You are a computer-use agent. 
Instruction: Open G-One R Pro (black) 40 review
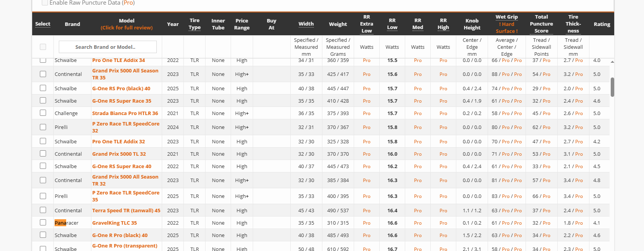(120, 235)
